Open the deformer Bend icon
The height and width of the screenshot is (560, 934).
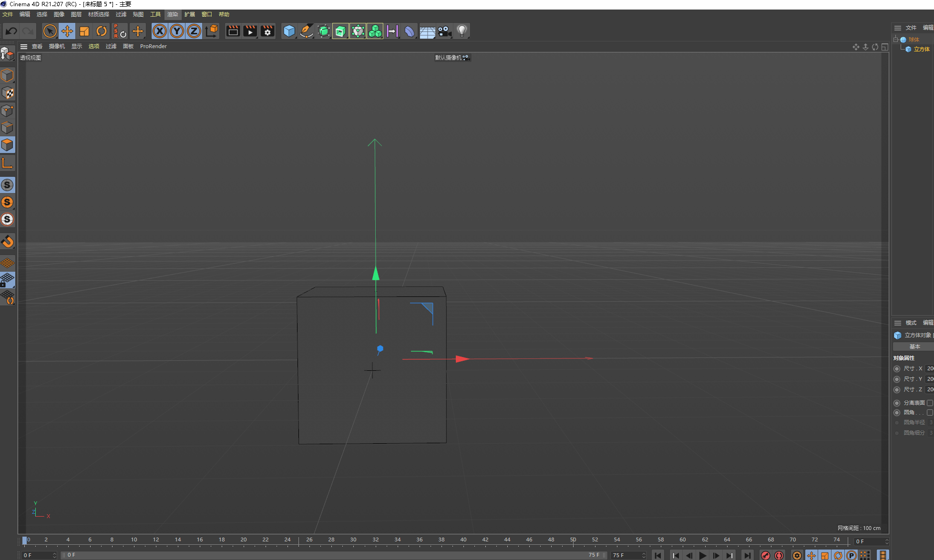(x=410, y=31)
